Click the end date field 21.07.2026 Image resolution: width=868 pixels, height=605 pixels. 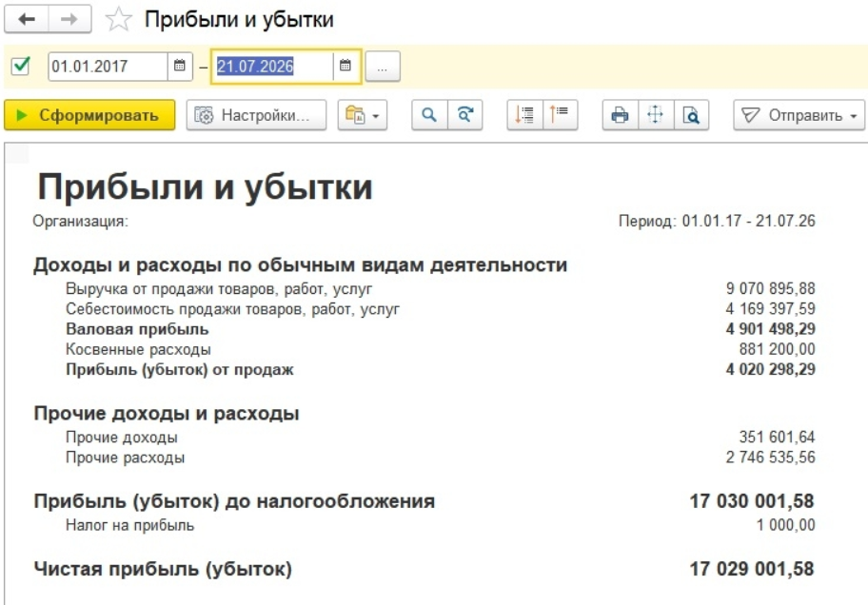coord(272,67)
